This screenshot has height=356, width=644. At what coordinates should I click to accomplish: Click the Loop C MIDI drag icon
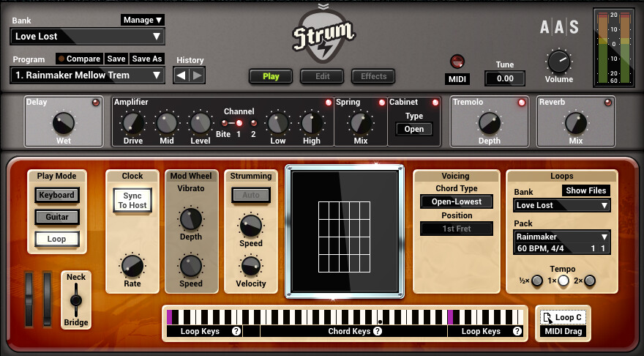(547, 318)
